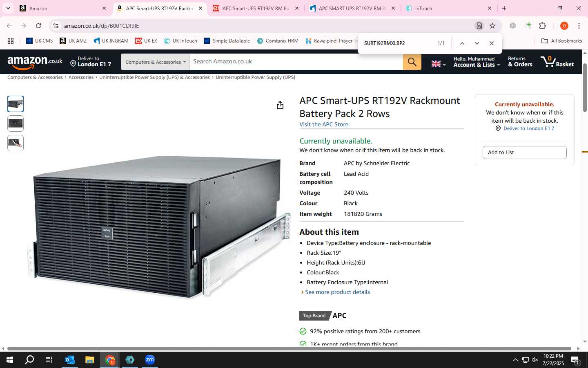
Task: Open Windows Start menu
Action: click(9, 360)
